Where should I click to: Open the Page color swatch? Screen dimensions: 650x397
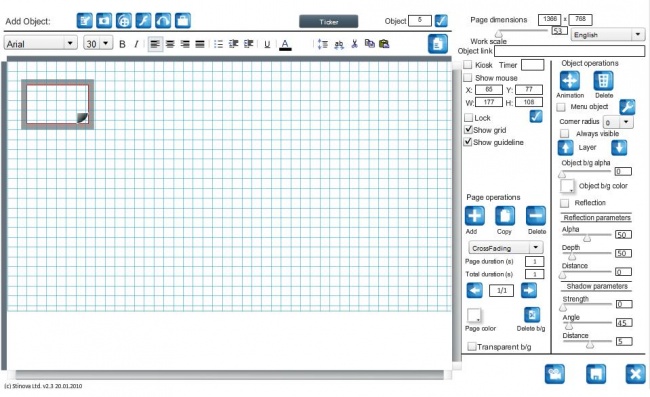pos(474,315)
